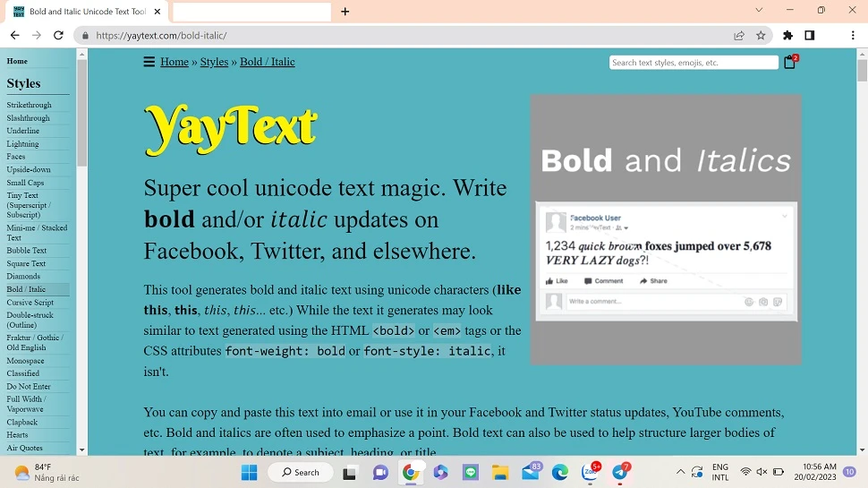The height and width of the screenshot is (488, 868).
Task: Click the Home breadcrumb link
Action: tap(174, 62)
